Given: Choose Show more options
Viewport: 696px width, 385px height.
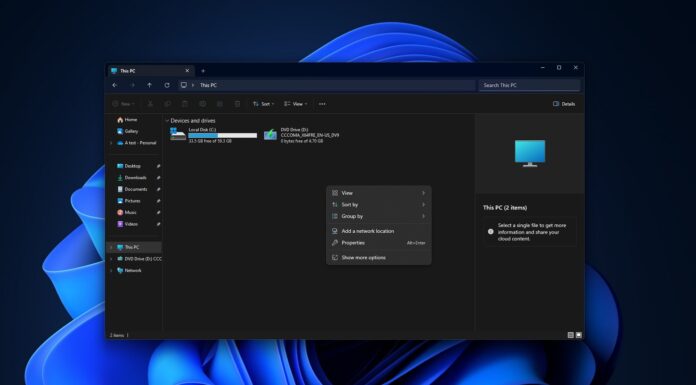Looking at the screenshot, I should click(379, 258).
